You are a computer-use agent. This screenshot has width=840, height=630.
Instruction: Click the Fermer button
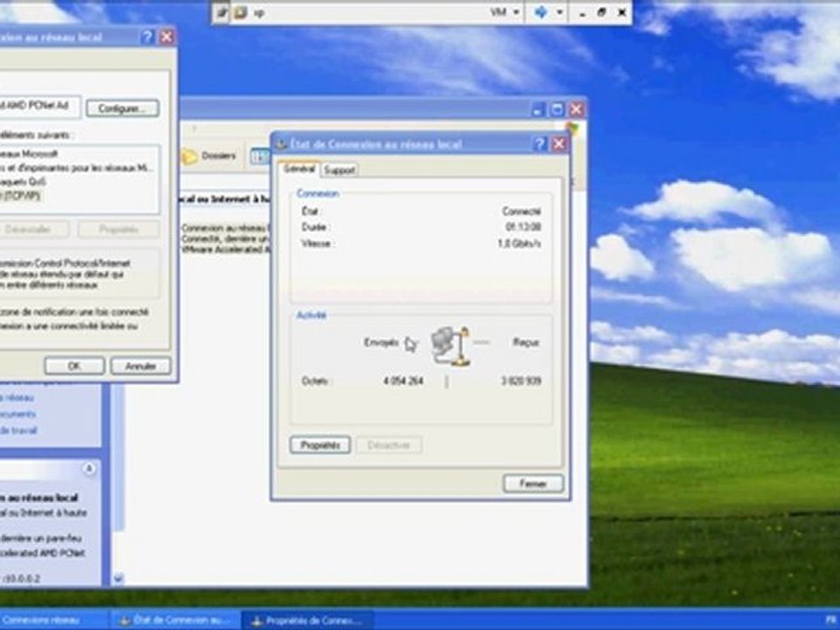(x=533, y=484)
